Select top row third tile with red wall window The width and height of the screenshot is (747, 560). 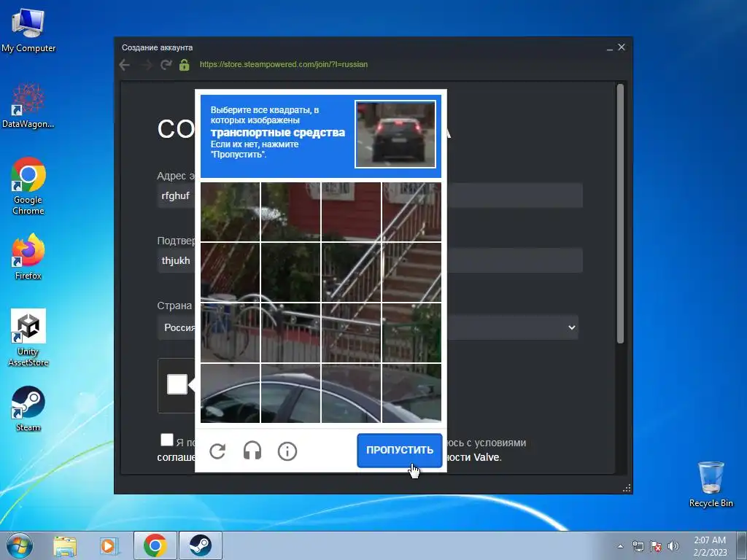click(x=351, y=212)
